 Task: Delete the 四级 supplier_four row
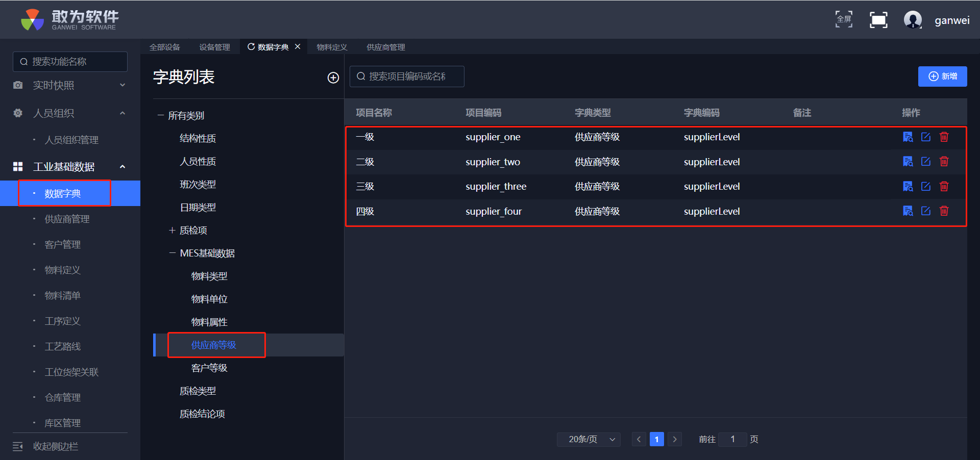pyautogui.click(x=944, y=211)
